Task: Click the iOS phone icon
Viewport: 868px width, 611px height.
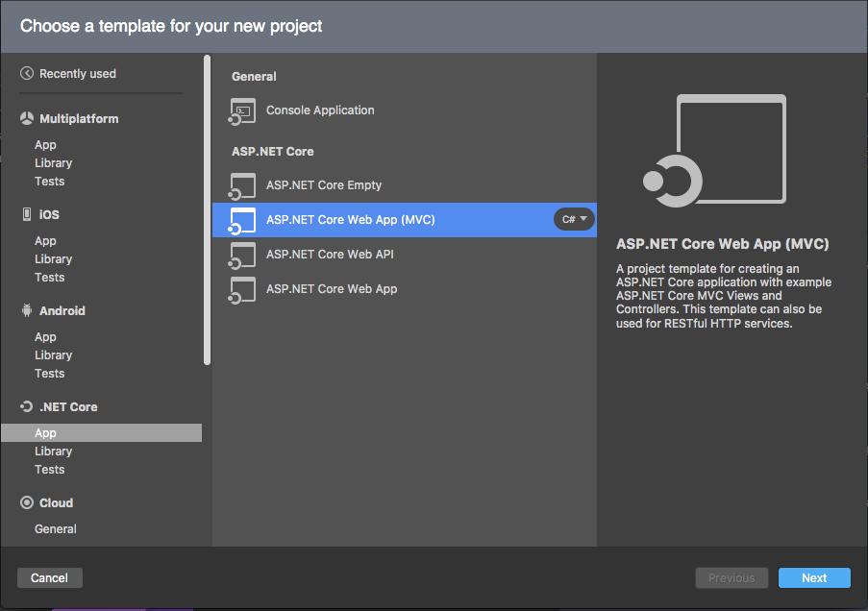Action: tap(27, 214)
